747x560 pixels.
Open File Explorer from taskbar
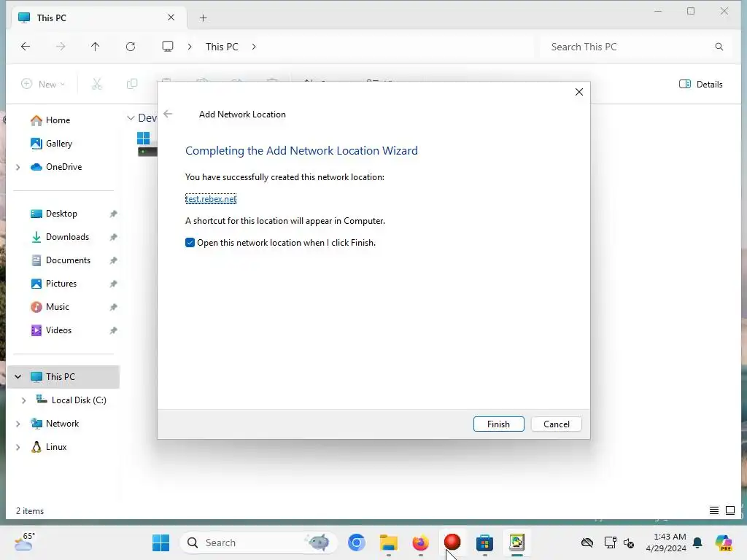coord(388,542)
